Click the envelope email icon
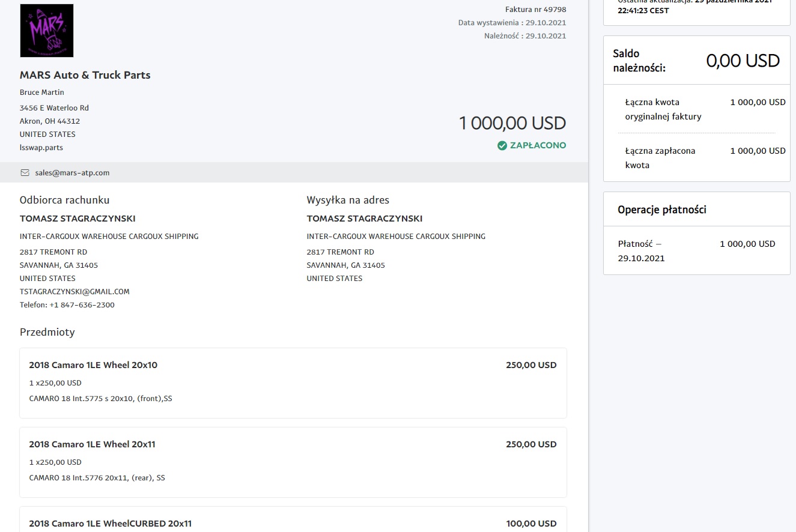 [x=25, y=173]
